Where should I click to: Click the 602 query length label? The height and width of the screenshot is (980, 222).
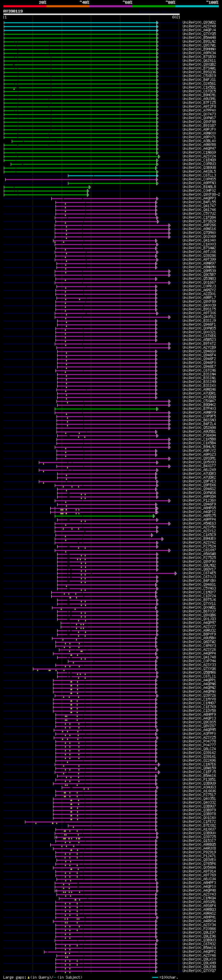coord(175,17)
